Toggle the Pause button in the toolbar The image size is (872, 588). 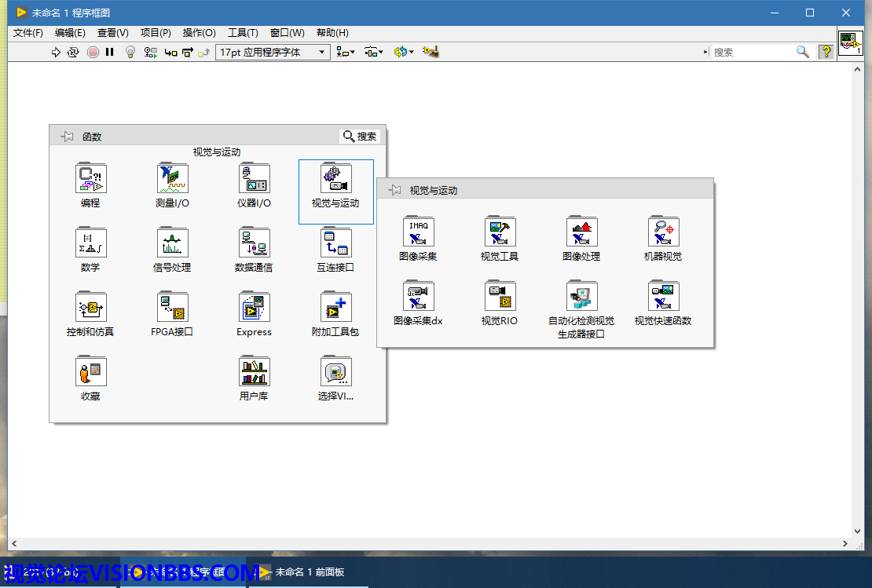click(x=110, y=52)
